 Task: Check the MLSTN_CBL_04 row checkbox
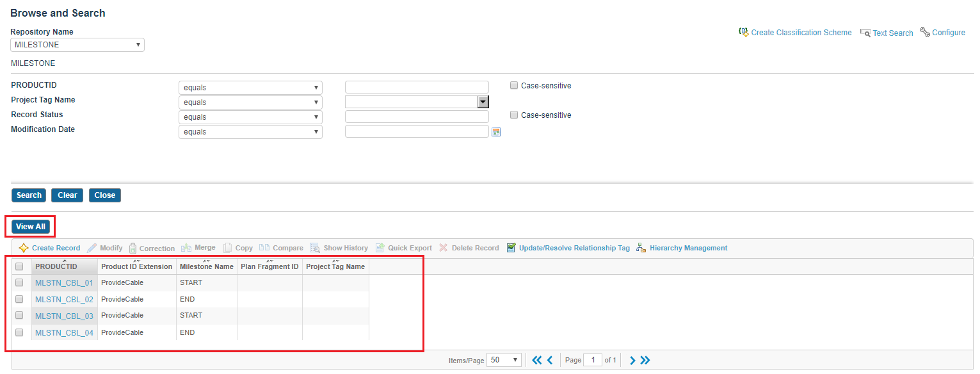tap(19, 332)
